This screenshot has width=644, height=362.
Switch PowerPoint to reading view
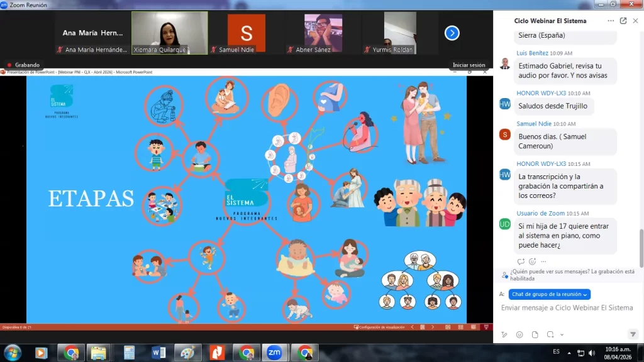pos(473,327)
